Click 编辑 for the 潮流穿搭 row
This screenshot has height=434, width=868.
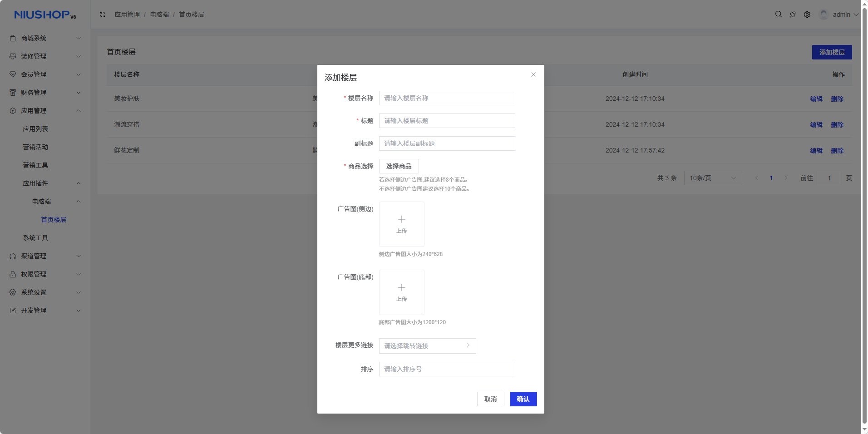[816, 125]
